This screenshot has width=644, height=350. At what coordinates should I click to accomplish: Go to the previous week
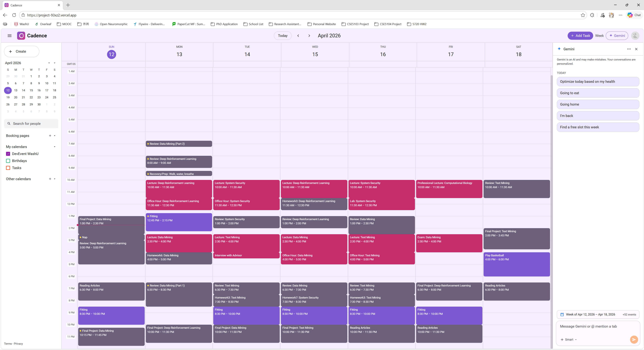coord(298,36)
